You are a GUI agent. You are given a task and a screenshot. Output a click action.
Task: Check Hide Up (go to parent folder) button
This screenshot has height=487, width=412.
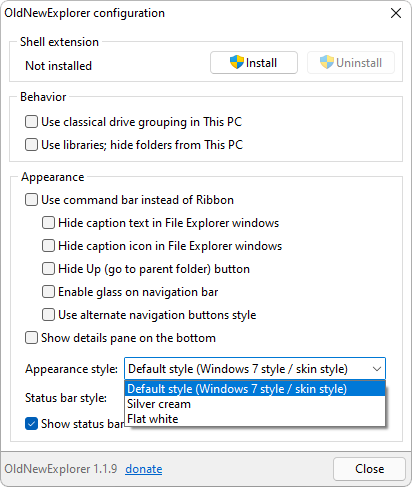pyautogui.click(x=48, y=269)
